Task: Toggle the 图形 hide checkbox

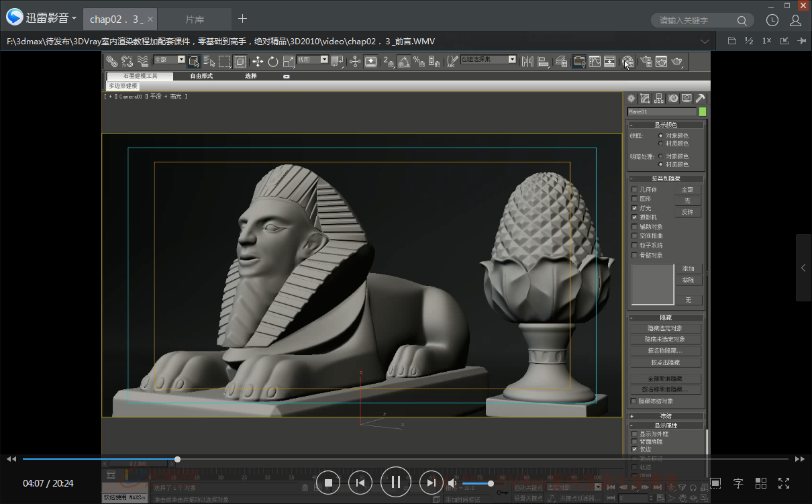Action: [x=634, y=199]
